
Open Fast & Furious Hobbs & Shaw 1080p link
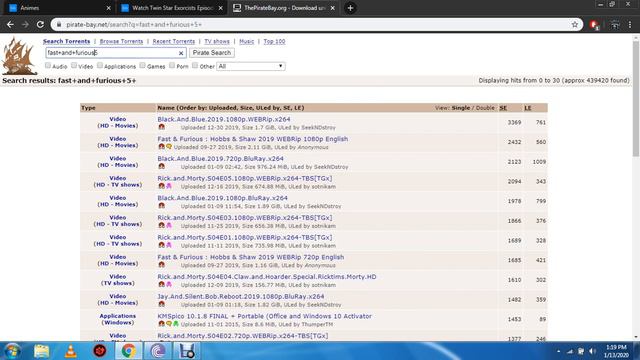[x=253, y=139]
